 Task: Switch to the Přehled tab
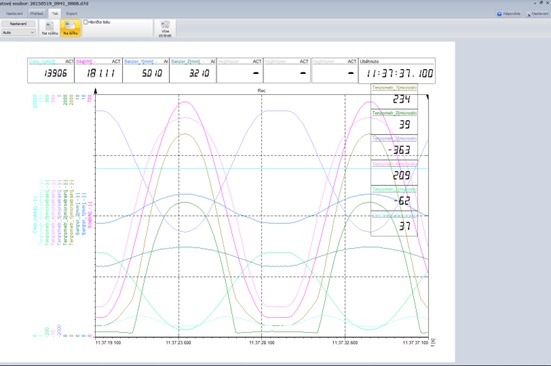[x=37, y=14]
